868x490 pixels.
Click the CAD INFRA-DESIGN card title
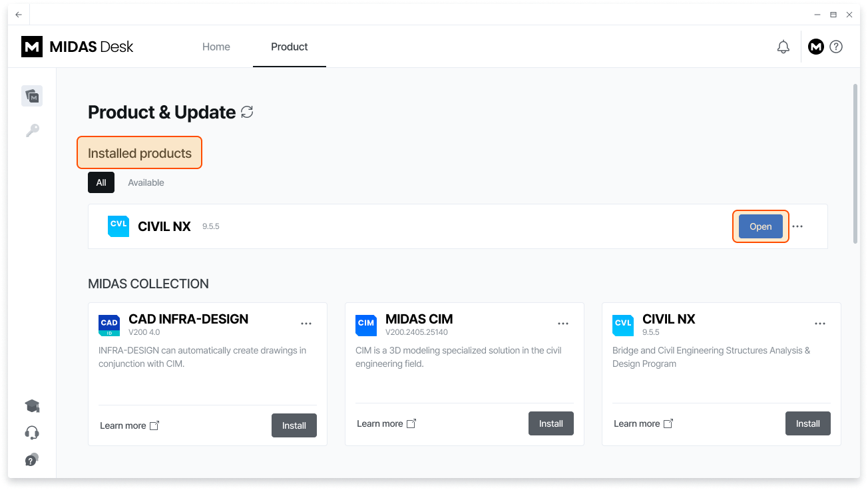188,319
